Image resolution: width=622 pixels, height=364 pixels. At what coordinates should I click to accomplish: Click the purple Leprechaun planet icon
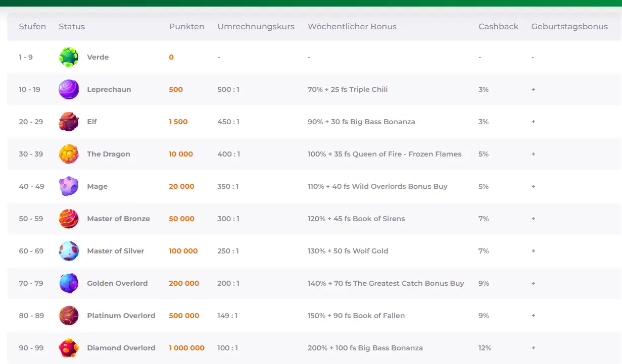point(69,89)
